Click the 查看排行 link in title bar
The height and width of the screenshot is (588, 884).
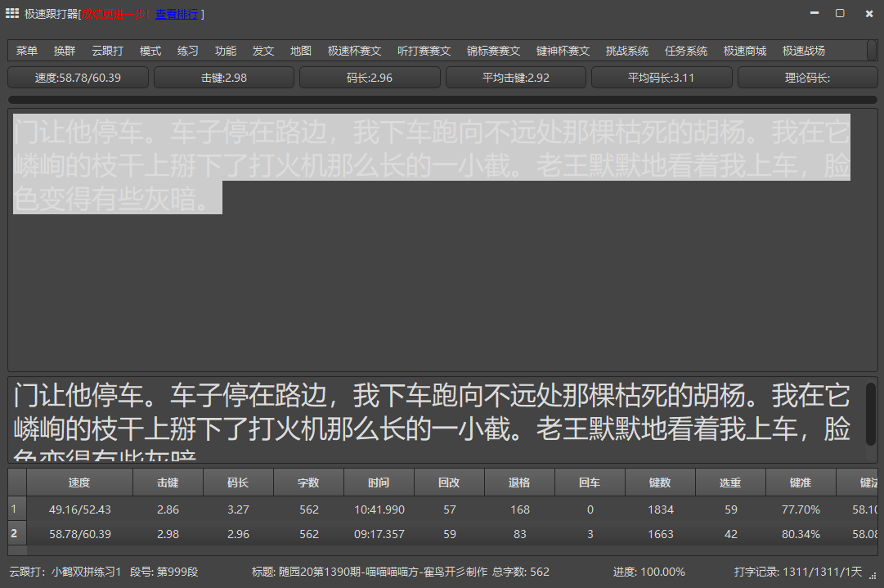point(177,14)
